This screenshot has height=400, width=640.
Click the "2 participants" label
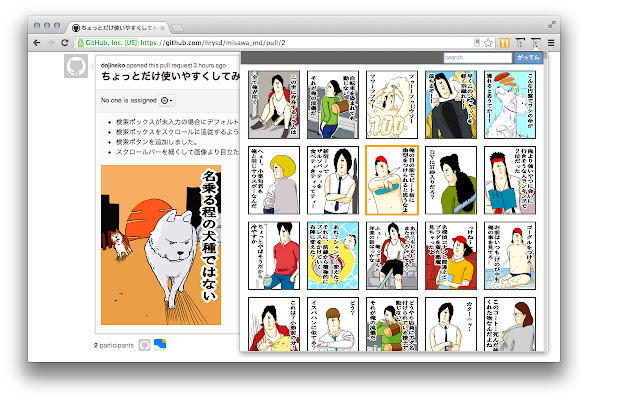[x=114, y=345]
